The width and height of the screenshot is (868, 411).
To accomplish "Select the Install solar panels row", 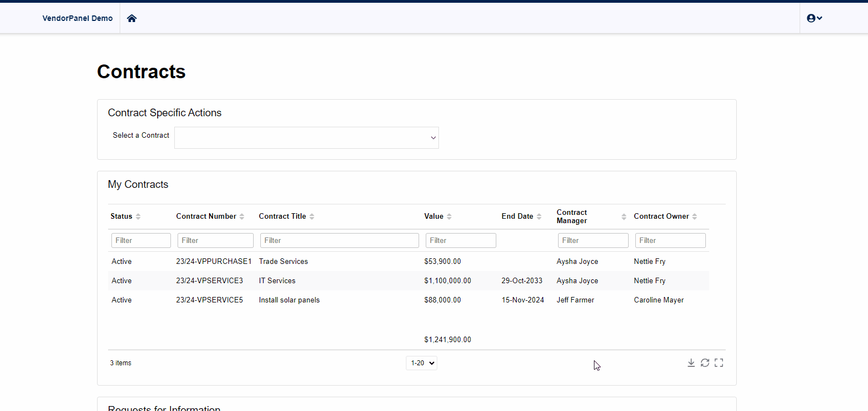I will pos(289,300).
